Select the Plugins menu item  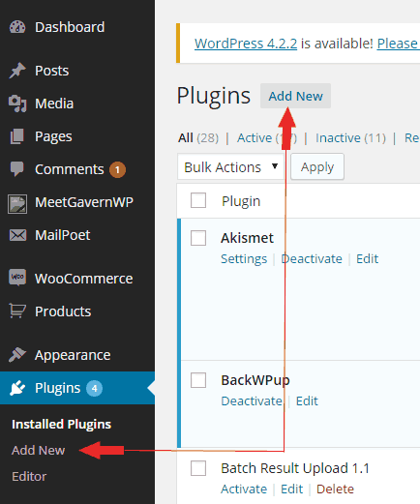click(77, 388)
